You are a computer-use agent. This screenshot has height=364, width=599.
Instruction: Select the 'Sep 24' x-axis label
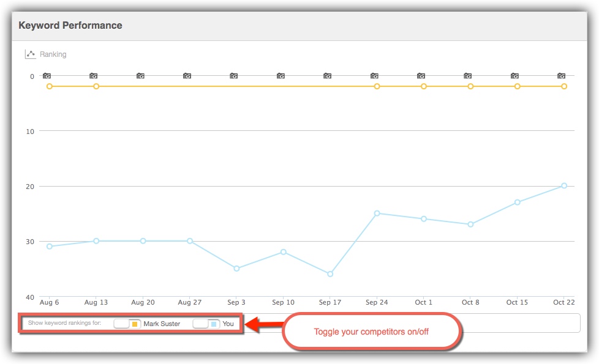pos(377,302)
